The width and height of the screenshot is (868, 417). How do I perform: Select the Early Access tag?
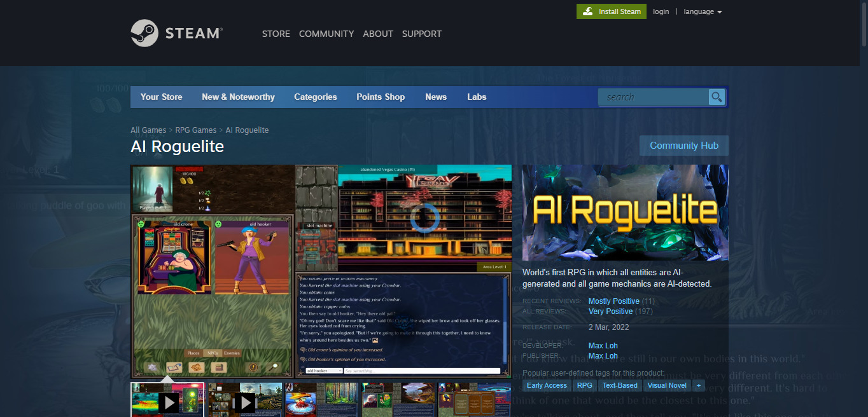[547, 385]
